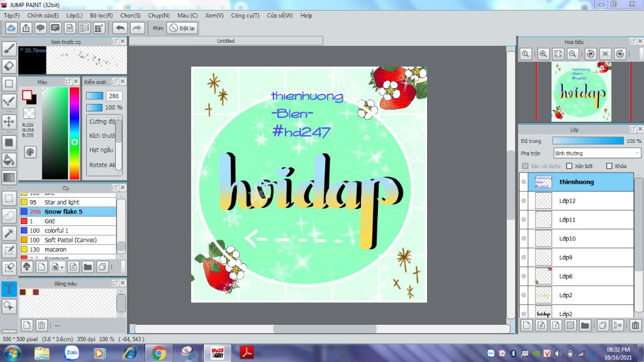Rotate canvas right in navigator

[x=620, y=54]
